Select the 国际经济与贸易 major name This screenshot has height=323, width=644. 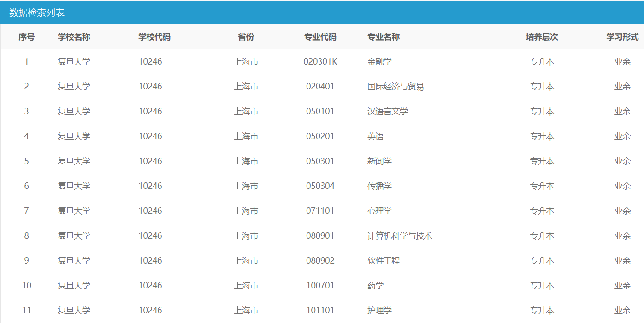(395, 86)
